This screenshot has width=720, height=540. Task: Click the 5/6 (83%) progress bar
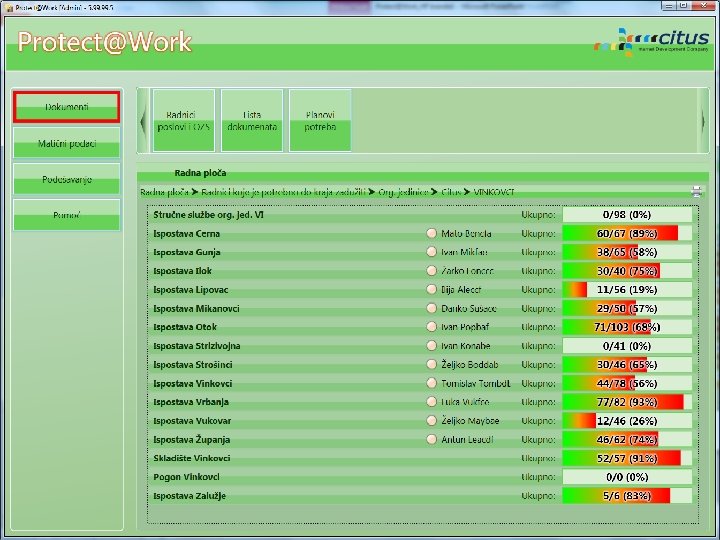627,495
